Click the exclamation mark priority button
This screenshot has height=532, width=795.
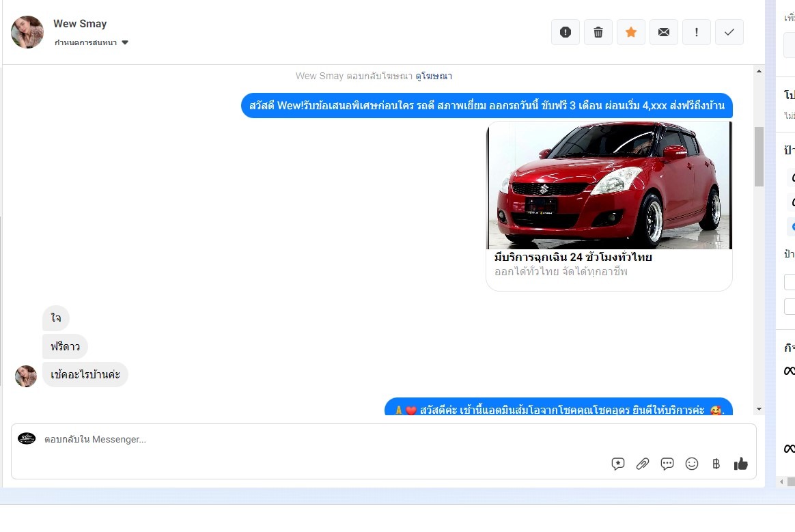[696, 32]
